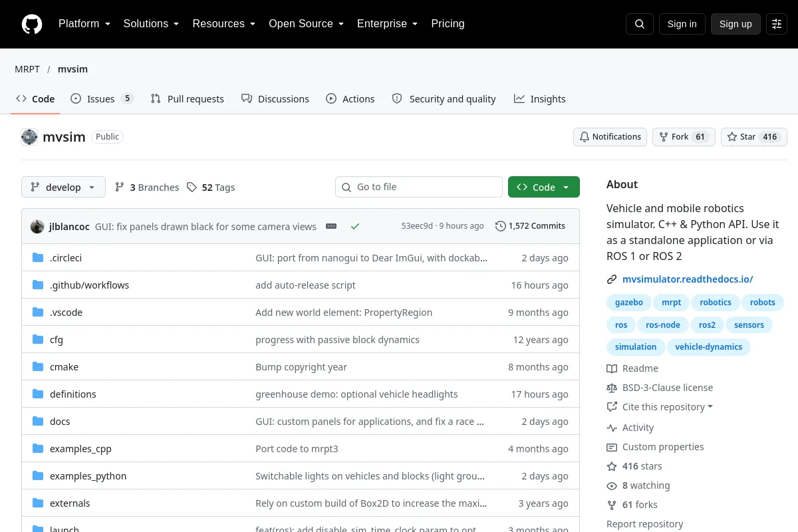Open the 1,572 Commits history
The width and height of the screenshot is (798, 532).
point(531,226)
